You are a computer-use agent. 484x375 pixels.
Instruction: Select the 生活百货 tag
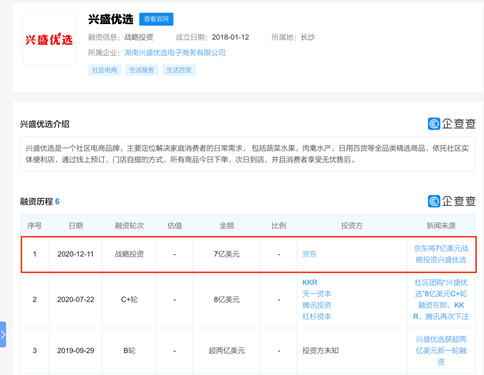pos(179,70)
